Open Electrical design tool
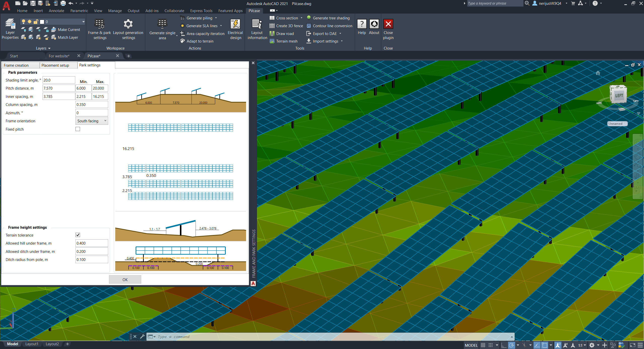The image size is (644, 349). pos(235,24)
